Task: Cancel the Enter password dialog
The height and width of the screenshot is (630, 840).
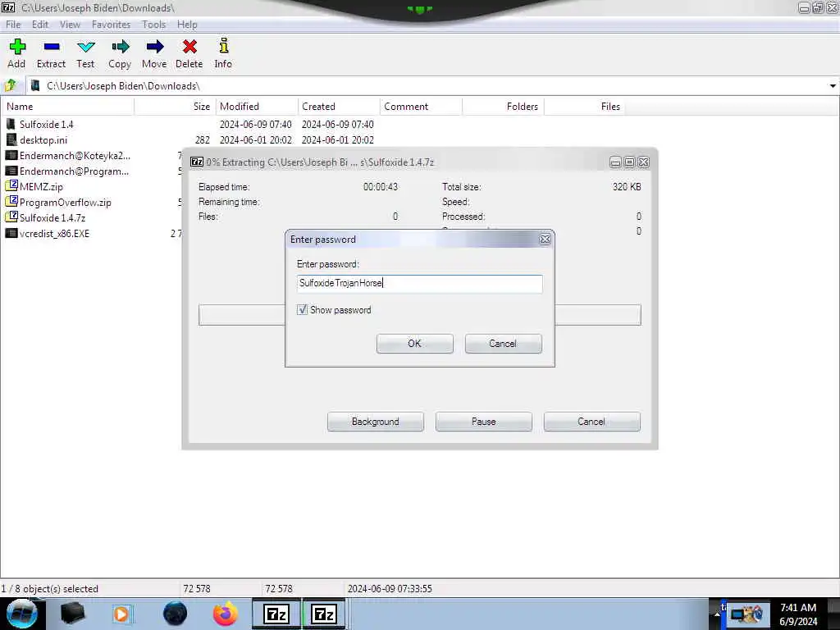Action: (503, 344)
